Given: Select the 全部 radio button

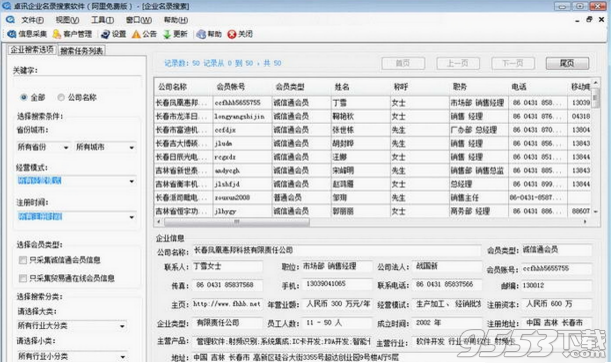Looking at the screenshot, I should click(x=24, y=97).
